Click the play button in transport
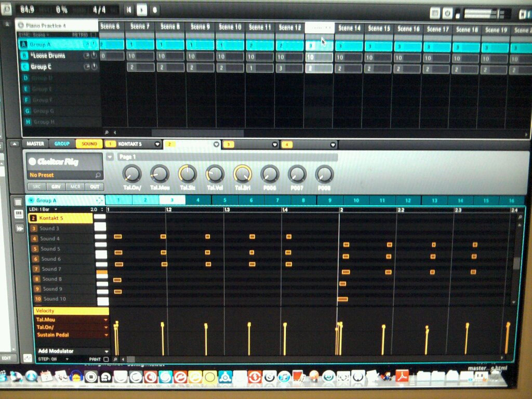This screenshot has height=399, width=532. (141, 10)
